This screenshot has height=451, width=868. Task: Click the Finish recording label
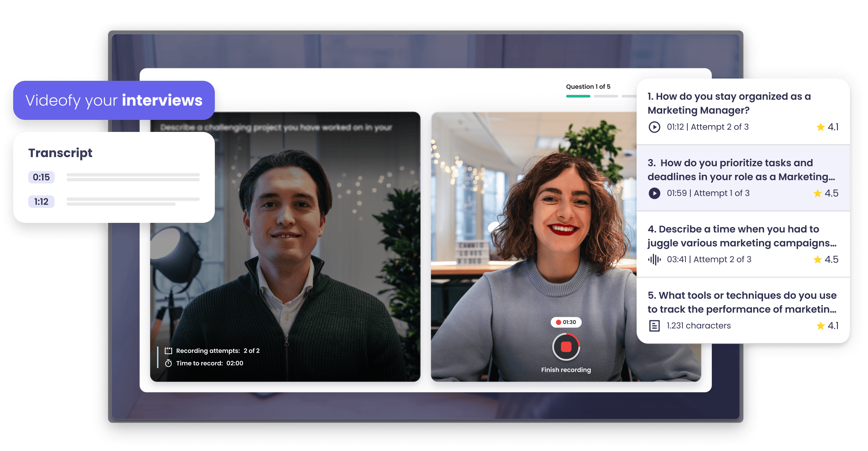click(566, 370)
